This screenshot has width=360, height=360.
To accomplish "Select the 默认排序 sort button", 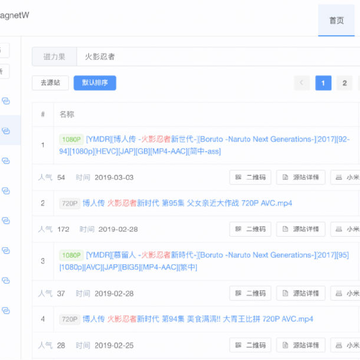I will 95,83.
